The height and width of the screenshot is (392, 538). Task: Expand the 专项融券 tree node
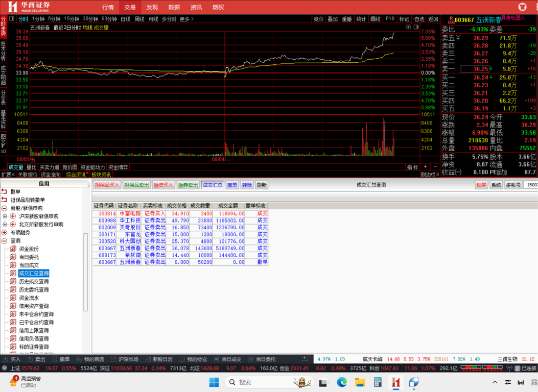tap(4, 233)
